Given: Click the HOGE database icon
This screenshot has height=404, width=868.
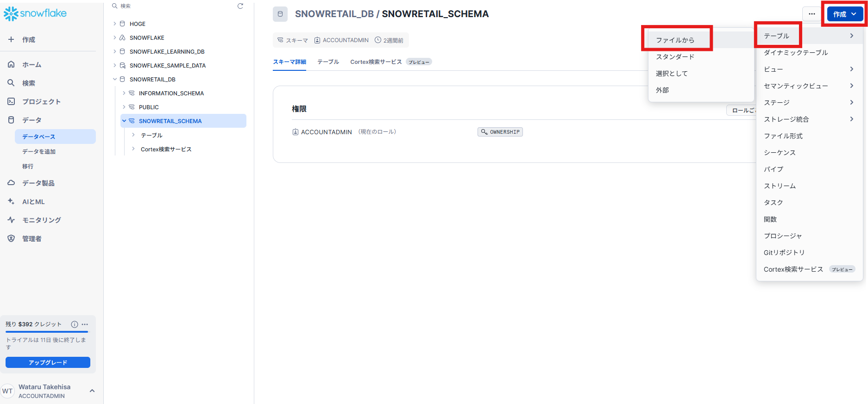Looking at the screenshot, I should pyautogui.click(x=122, y=24).
